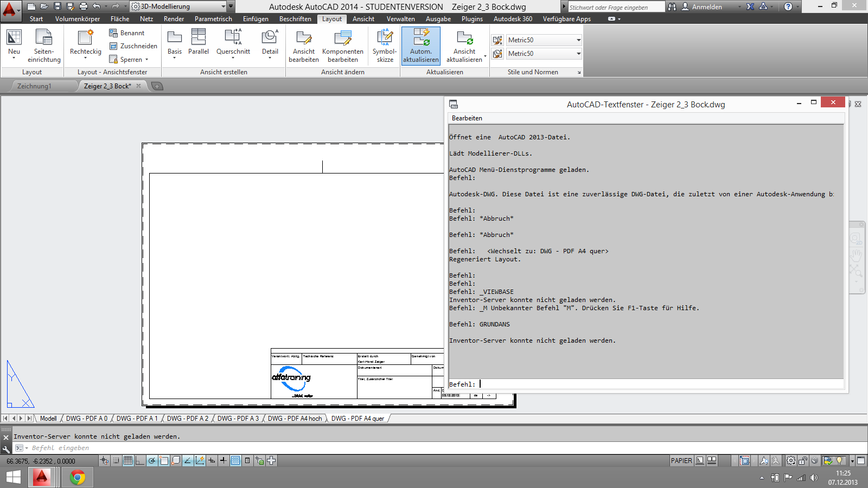Toggle lineweight display in status bar

coord(224,461)
